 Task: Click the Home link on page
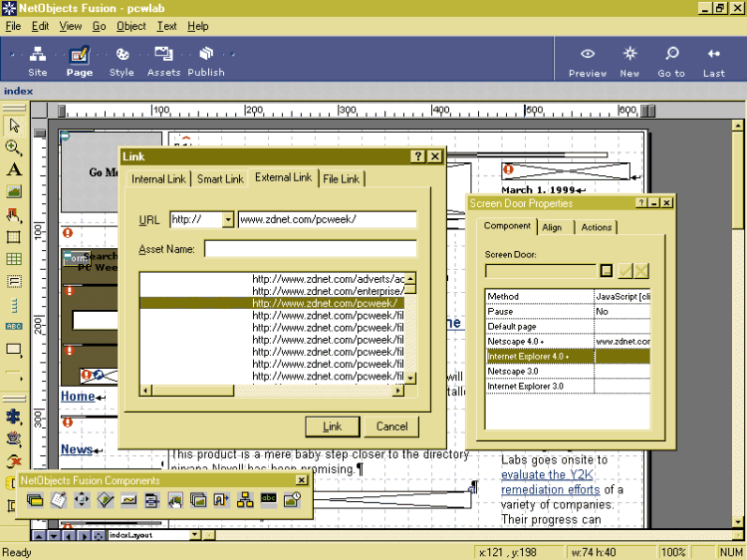[x=78, y=397]
